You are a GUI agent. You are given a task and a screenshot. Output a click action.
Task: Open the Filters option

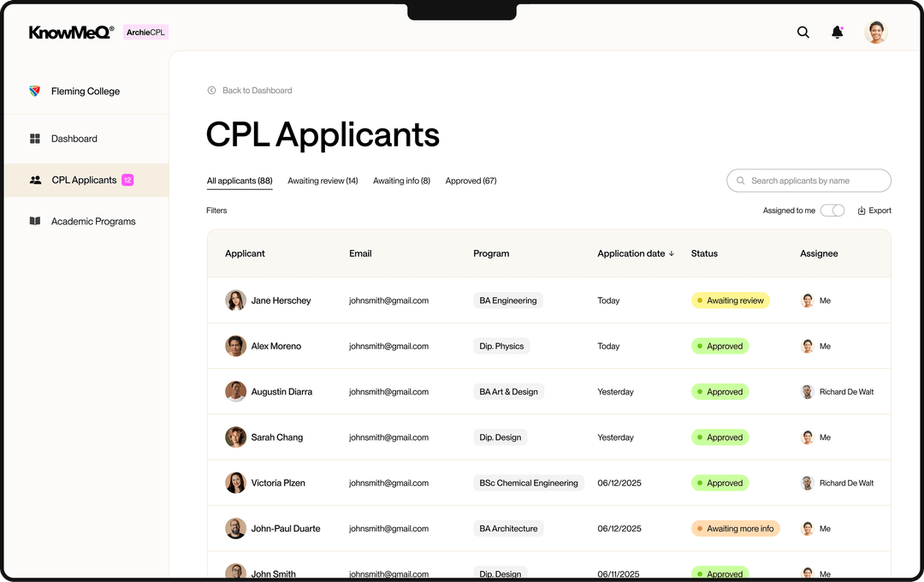[216, 210]
